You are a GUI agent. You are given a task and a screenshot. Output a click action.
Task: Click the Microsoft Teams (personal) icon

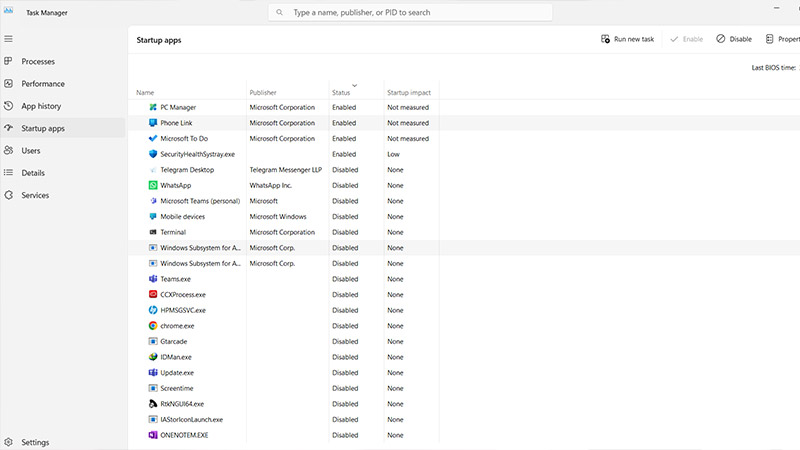coord(153,201)
